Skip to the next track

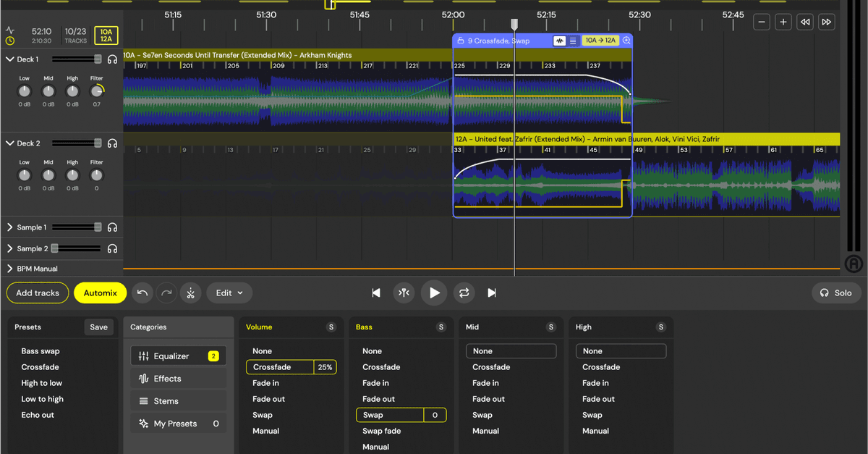pyautogui.click(x=492, y=293)
